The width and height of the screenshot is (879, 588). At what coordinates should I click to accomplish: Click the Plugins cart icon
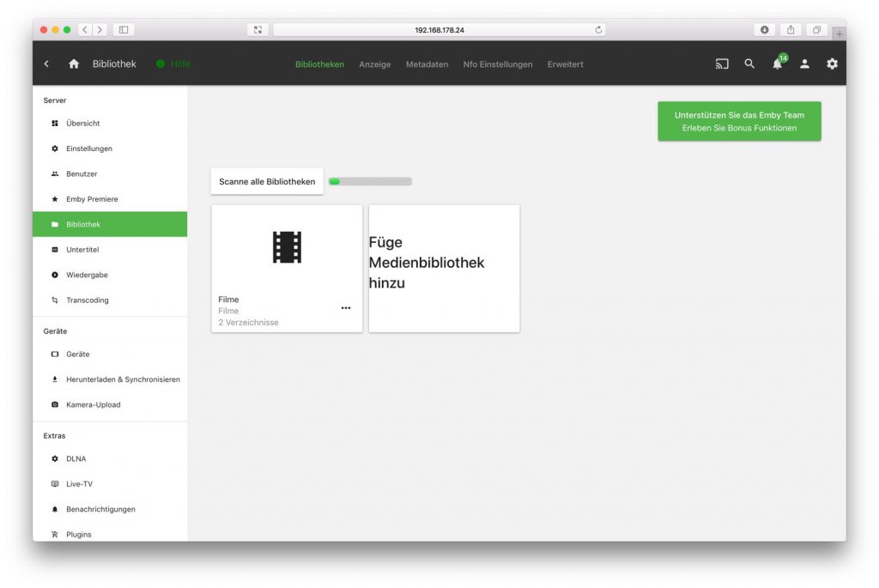coord(55,534)
